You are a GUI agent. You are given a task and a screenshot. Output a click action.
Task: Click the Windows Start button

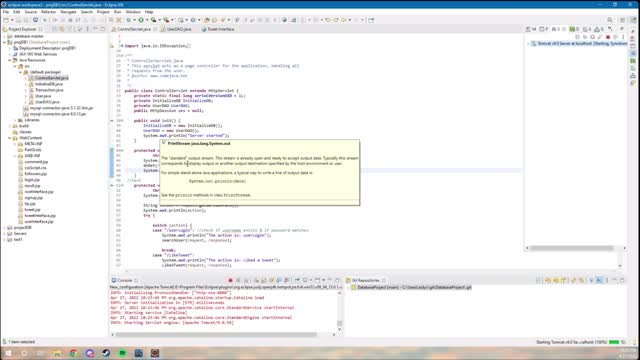(x=8, y=353)
